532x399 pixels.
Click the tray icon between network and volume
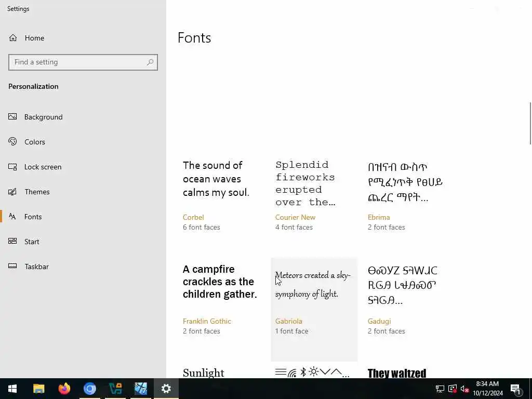[453, 389]
